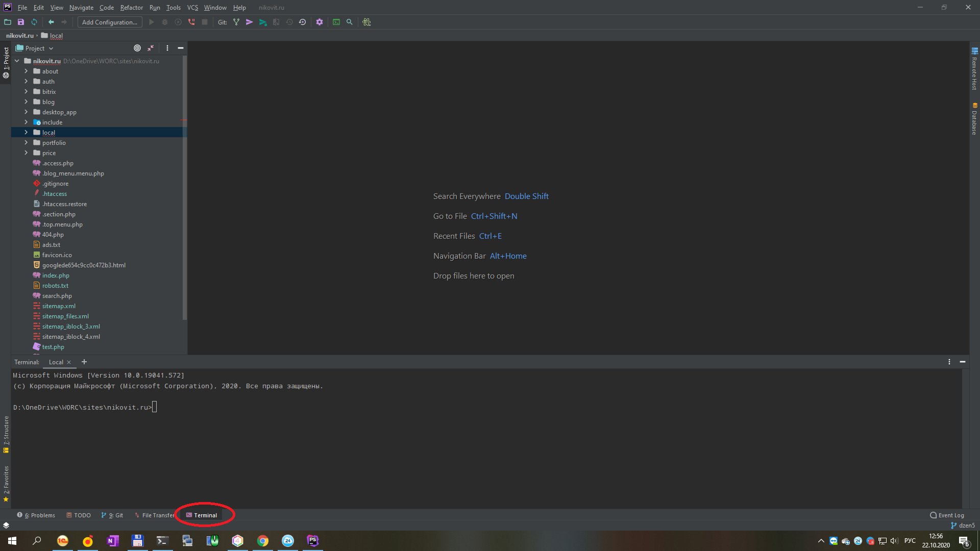Click nikovit.ru breadcrumb

point(20,36)
